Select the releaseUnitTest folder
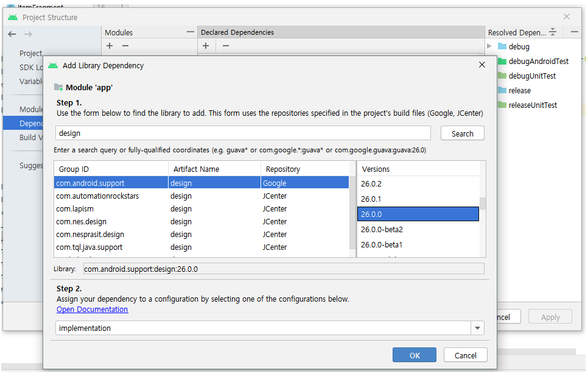This screenshot has height=376, width=588. tap(527, 105)
